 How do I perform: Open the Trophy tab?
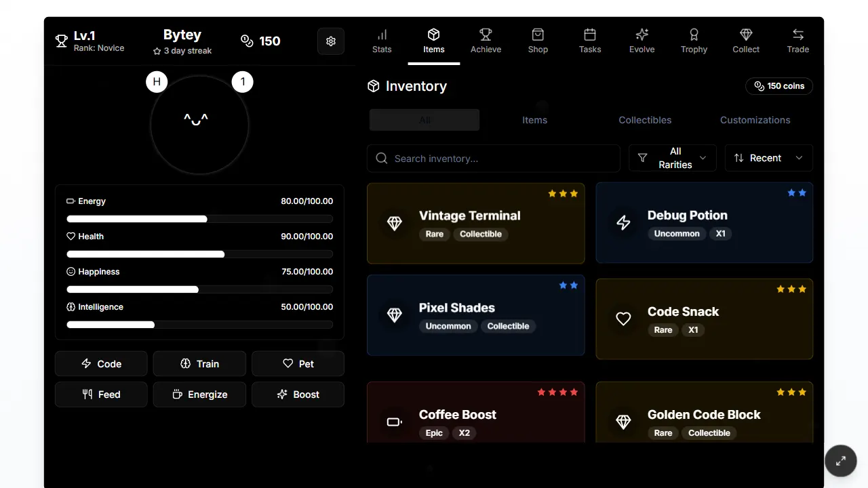[x=694, y=41]
